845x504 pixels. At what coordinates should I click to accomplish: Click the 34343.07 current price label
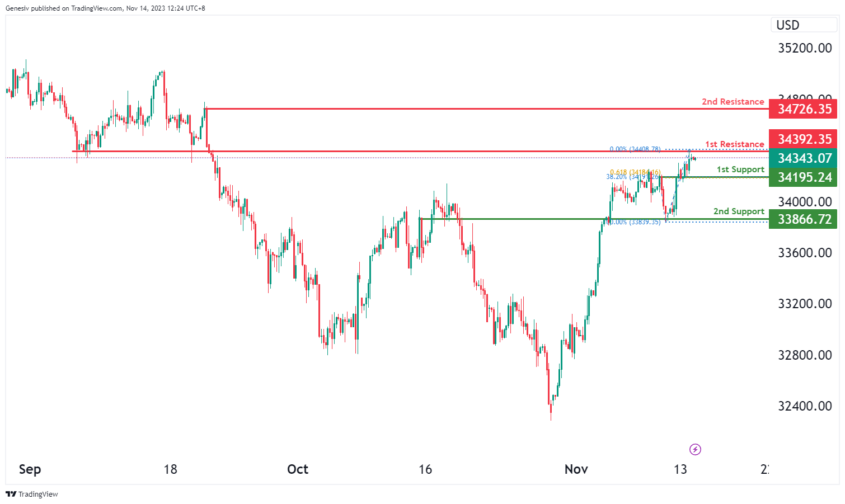(x=803, y=158)
